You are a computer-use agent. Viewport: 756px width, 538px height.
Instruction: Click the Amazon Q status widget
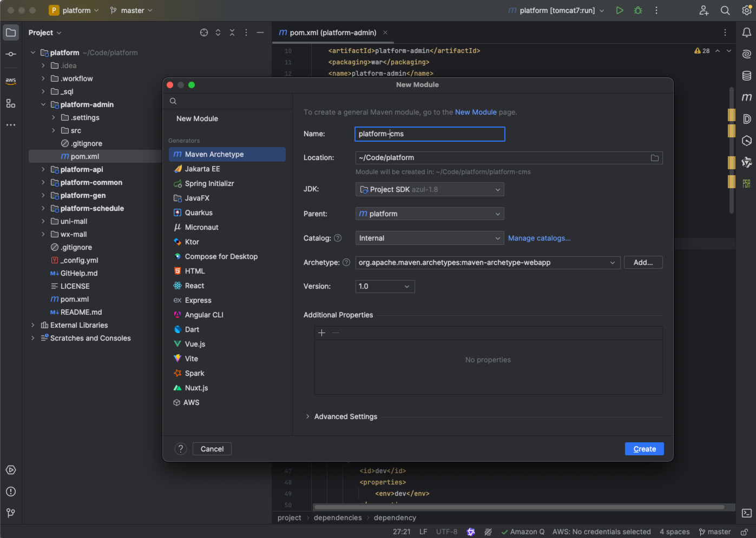523,532
